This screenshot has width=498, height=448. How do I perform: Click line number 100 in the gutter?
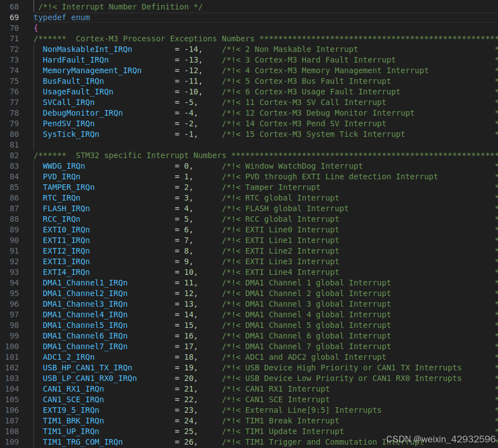pos(12,346)
